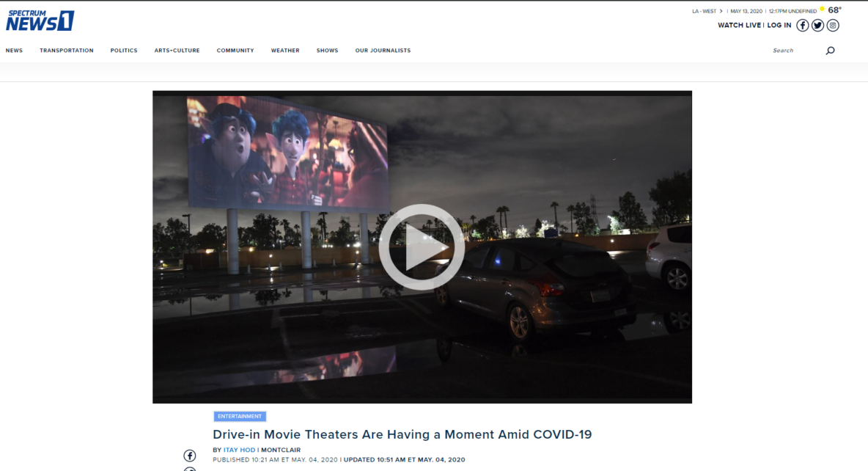Open the Weather menu
This screenshot has width=868, height=471.
285,51
